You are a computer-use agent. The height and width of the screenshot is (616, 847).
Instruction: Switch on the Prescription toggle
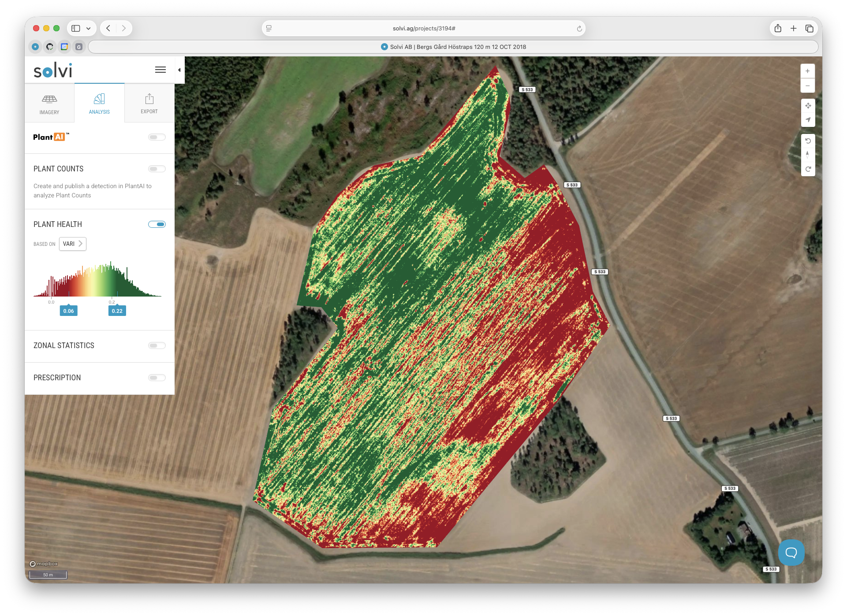[157, 378]
